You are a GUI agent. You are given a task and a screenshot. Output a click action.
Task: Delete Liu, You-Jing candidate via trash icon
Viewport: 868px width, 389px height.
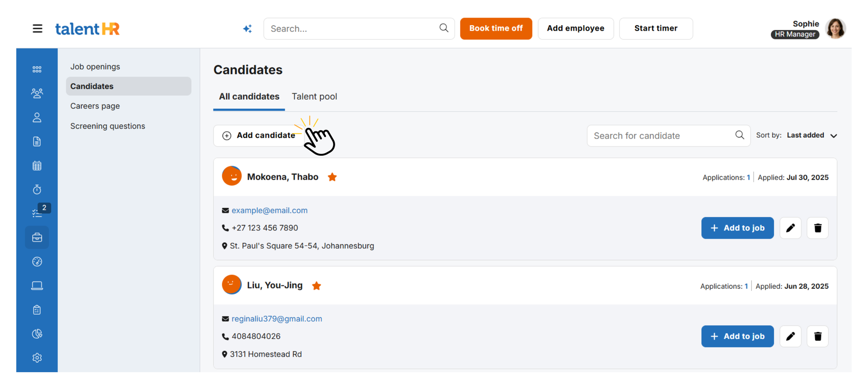pyautogui.click(x=818, y=337)
